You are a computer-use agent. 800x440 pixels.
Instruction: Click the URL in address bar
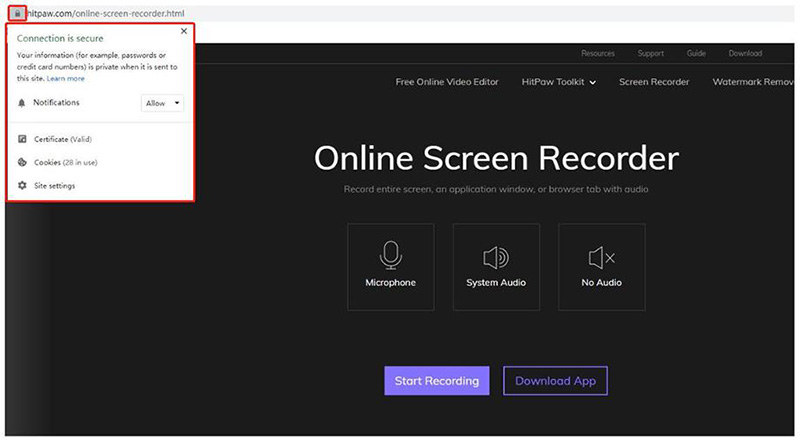click(105, 14)
